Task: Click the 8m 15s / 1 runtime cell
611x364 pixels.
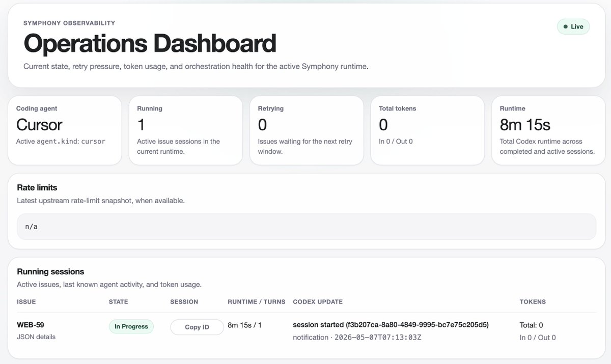Action: point(244,325)
